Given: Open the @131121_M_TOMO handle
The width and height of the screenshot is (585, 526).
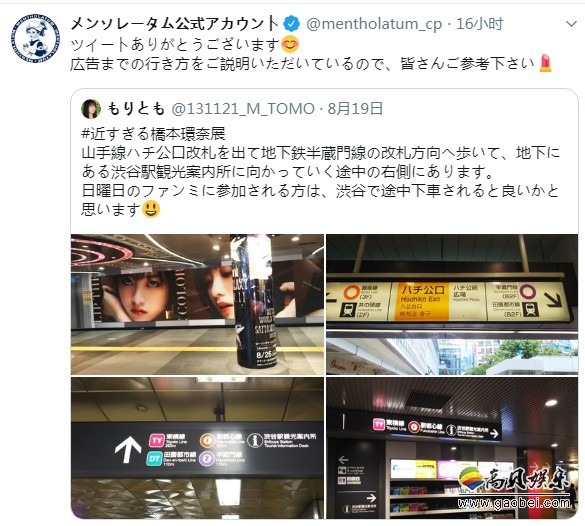Looking at the screenshot, I should (x=243, y=109).
